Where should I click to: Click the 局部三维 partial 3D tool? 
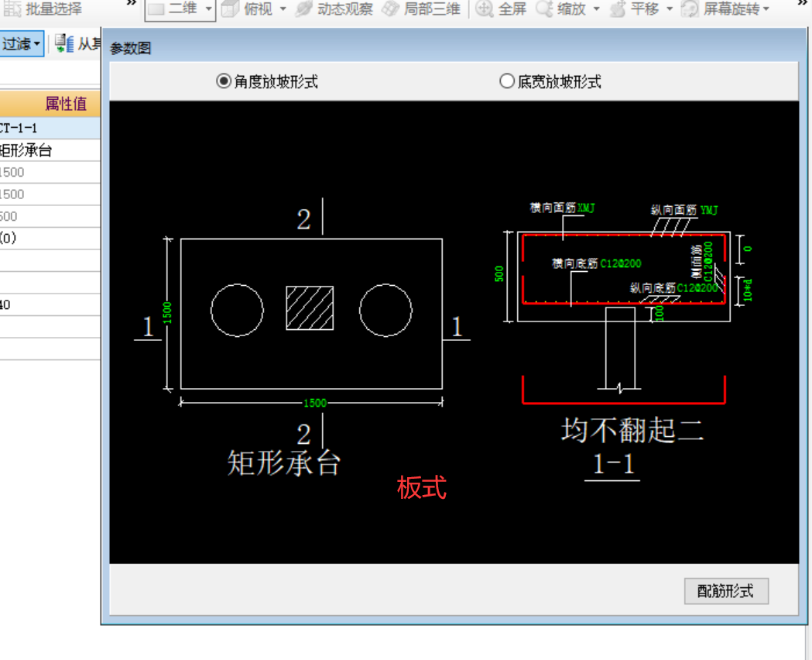click(421, 9)
